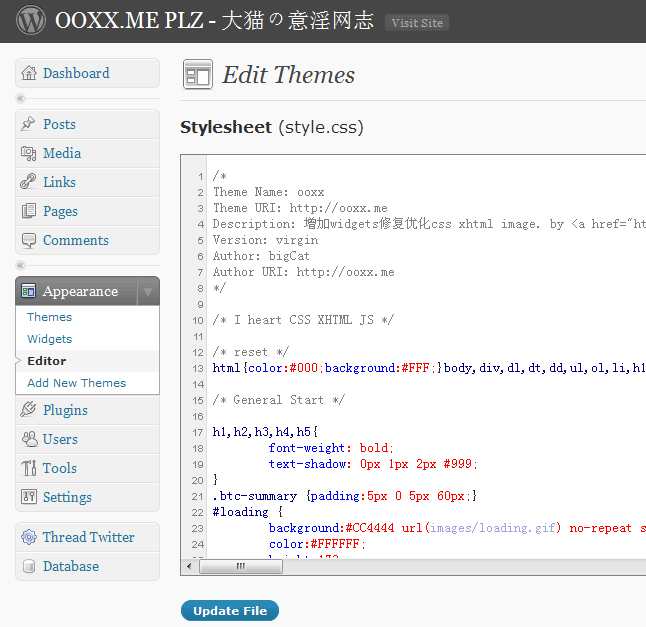Click the Appearance menu icon

pyautogui.click(x=28, y=291)
